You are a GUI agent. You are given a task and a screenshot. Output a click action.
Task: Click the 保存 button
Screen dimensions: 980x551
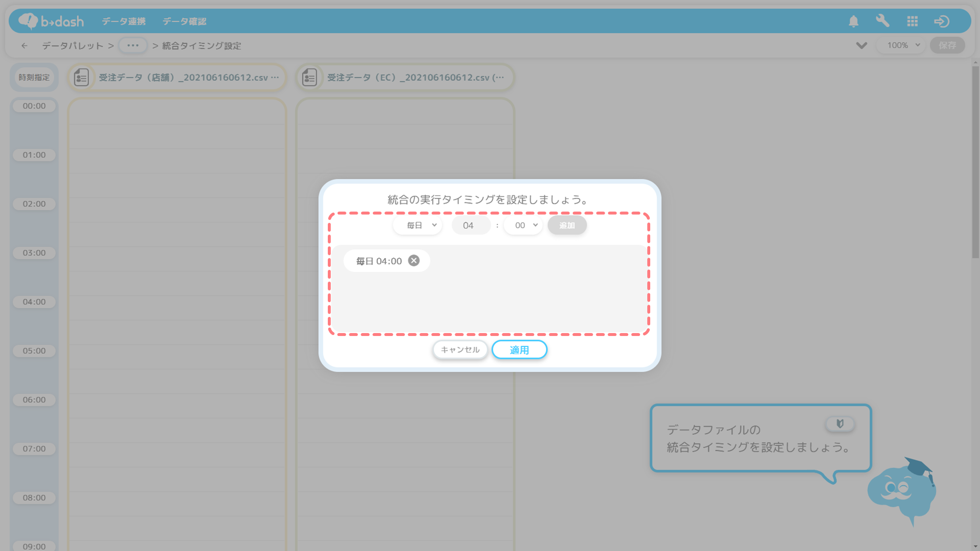click(947, 46)
